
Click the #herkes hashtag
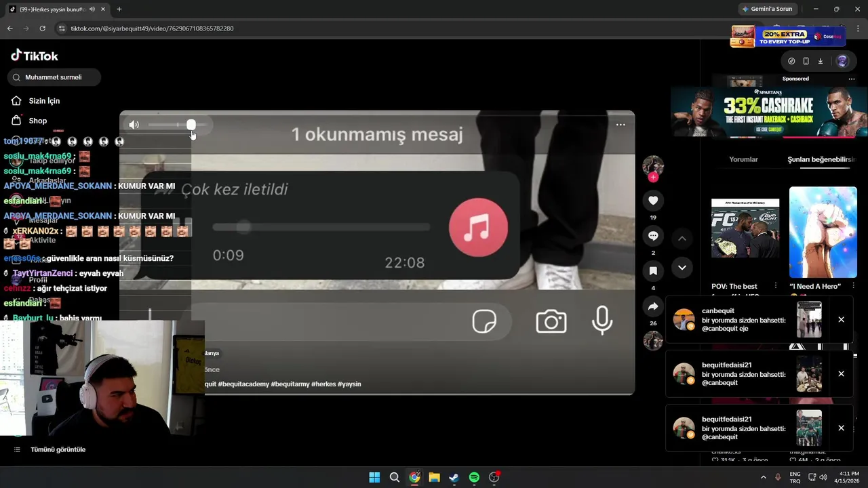(x=323, y=384)
